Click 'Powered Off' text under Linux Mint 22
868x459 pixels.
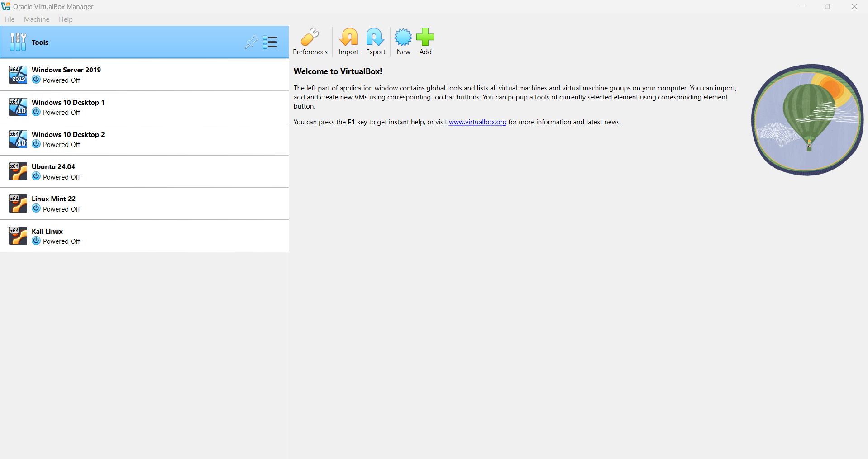tap(62, 209)
